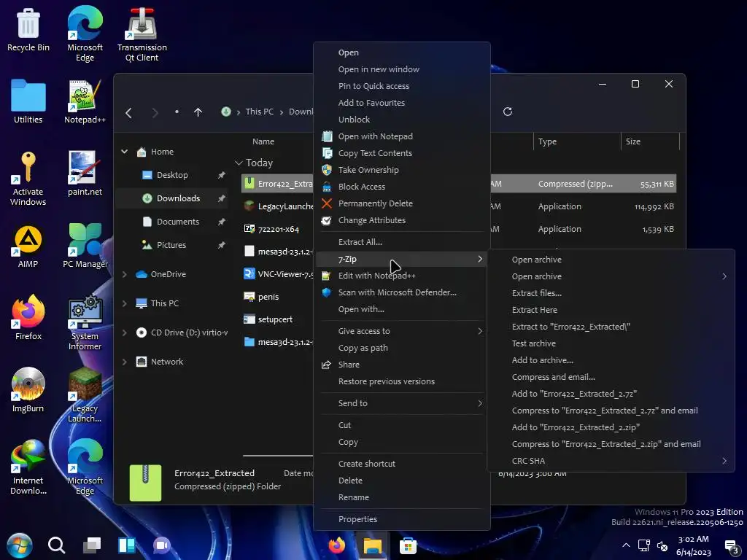Open the Chat camera icon on taskbar
Viewport: 747px width, 560px height.
click(x=162, y=545)
